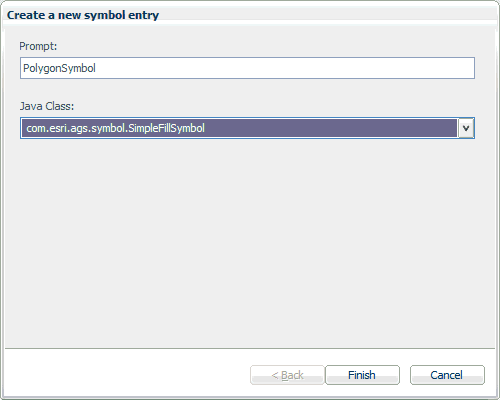Click the footer area left of Back button
Screen dimensions: 500x400
coord(127,375)
